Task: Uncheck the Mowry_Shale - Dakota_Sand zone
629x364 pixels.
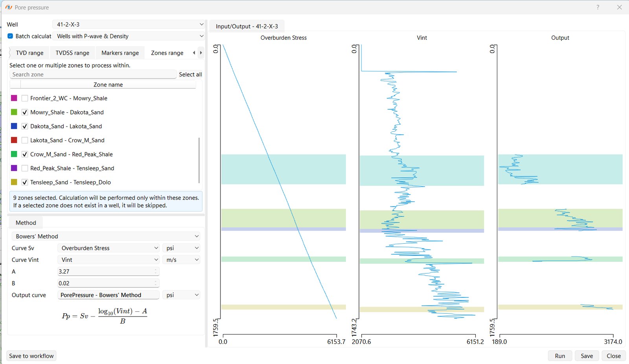Action: tap(25, 112)
